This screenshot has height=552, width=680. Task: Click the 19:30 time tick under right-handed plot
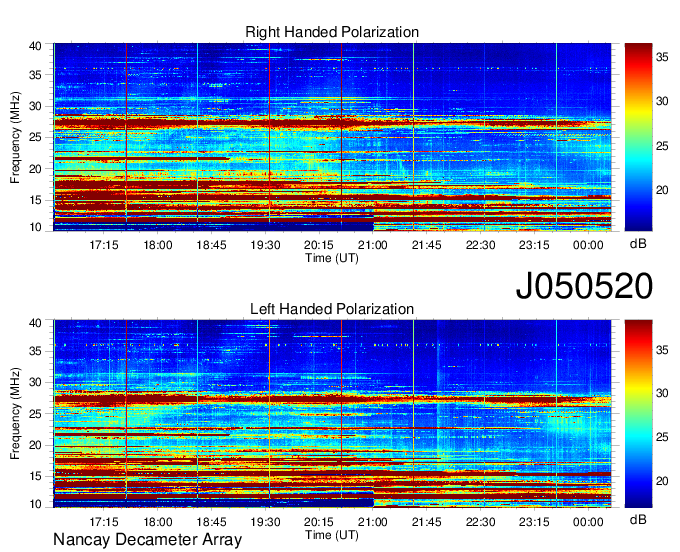(265, 245)
